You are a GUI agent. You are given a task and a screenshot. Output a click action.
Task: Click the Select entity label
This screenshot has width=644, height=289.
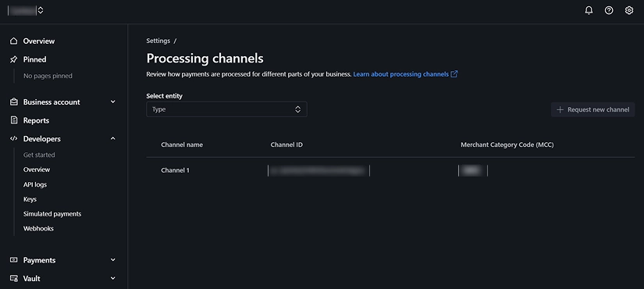(164, 96)
